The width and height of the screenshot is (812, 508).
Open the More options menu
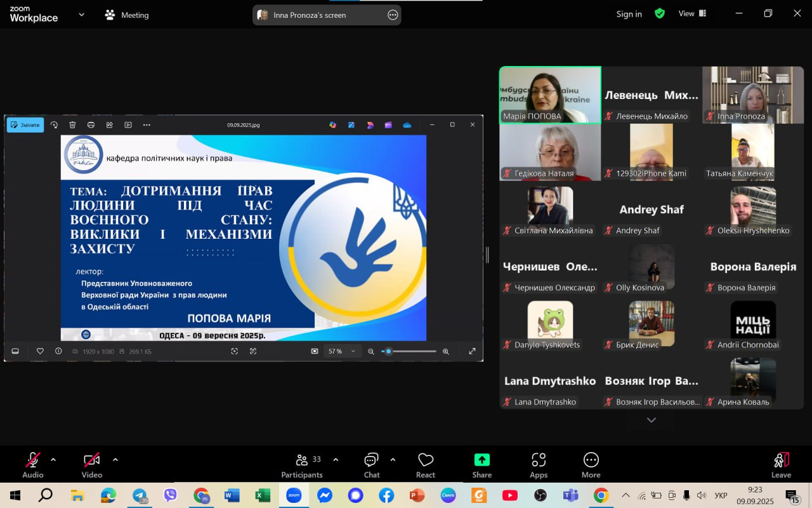(591, 465)
